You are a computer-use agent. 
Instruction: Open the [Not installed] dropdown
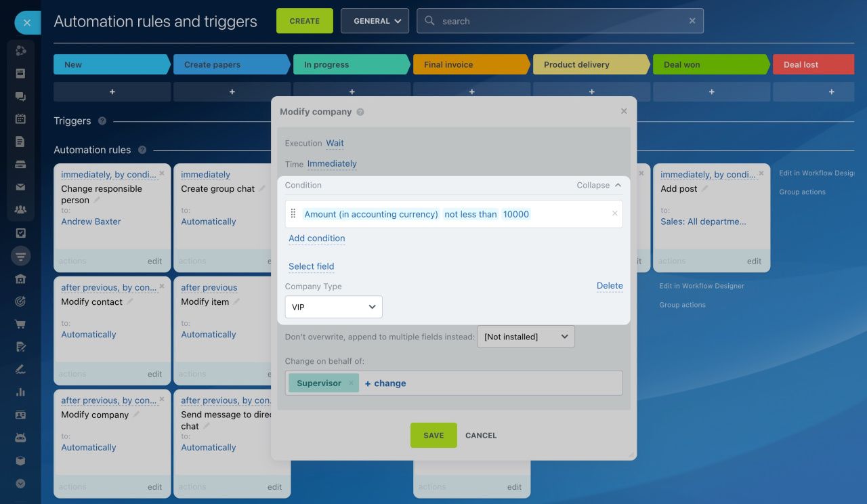pyautogui.click(x=526, y=337)
